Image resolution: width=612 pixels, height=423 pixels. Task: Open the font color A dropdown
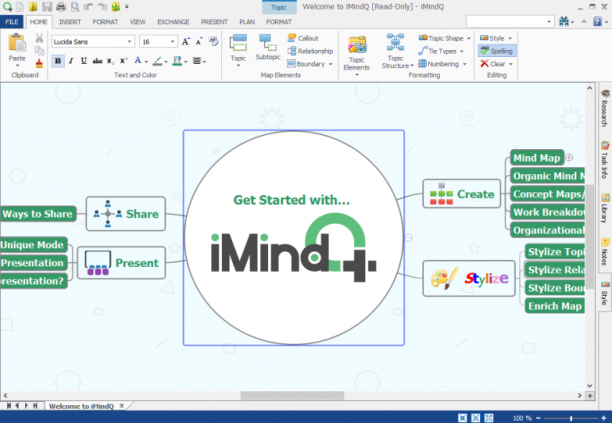coord(146,61)
